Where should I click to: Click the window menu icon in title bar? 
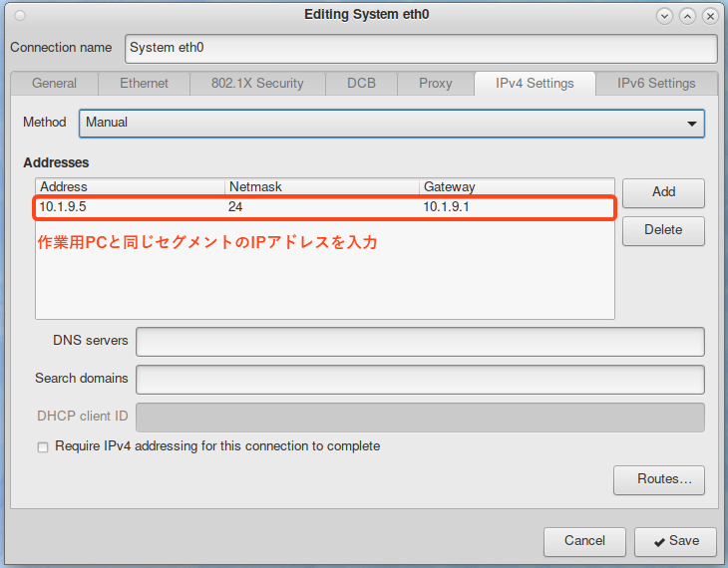point(19,15)
